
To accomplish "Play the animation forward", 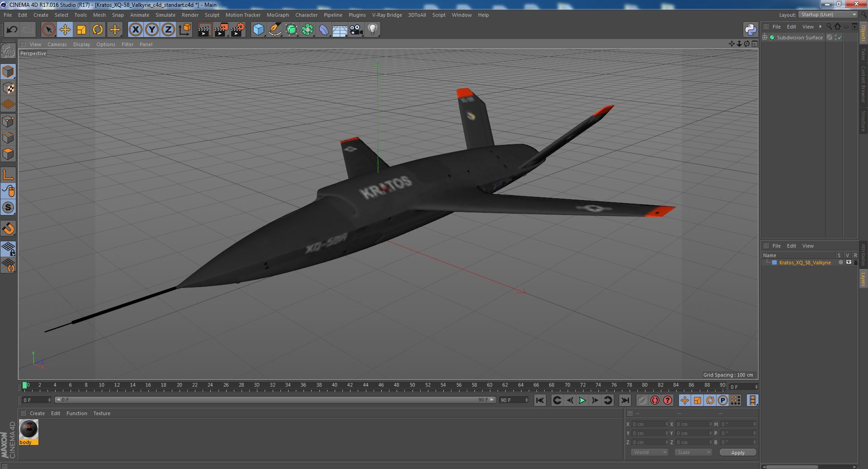I will pyautogui.click(x=582, y=400).
